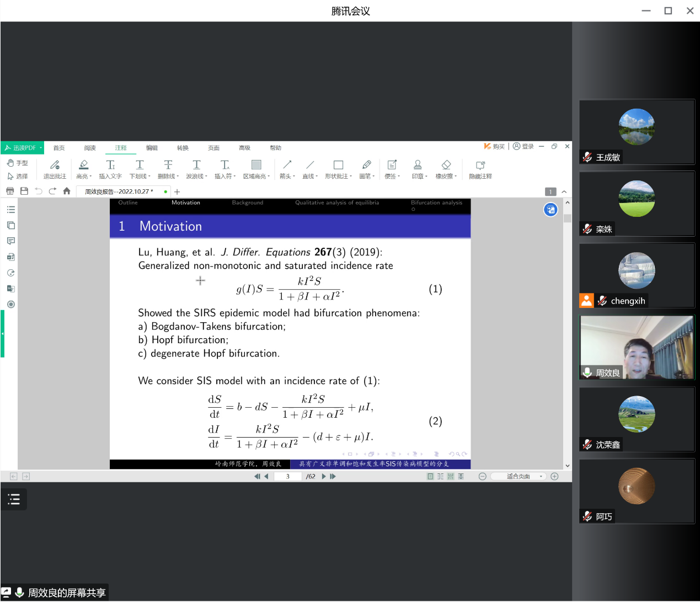Select the shape annotation (形状批注) rectangle tool
Viewport: 700px width, 602px height.
(x=338, y=165)
